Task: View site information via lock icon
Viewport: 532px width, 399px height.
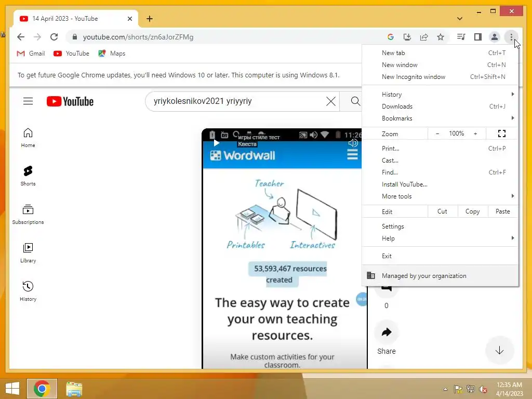Action: (75, 37)
